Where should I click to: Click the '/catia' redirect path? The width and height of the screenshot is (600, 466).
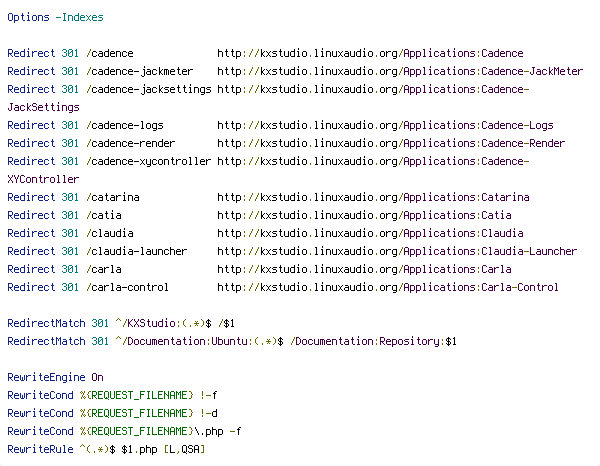[x=104, y=215]
